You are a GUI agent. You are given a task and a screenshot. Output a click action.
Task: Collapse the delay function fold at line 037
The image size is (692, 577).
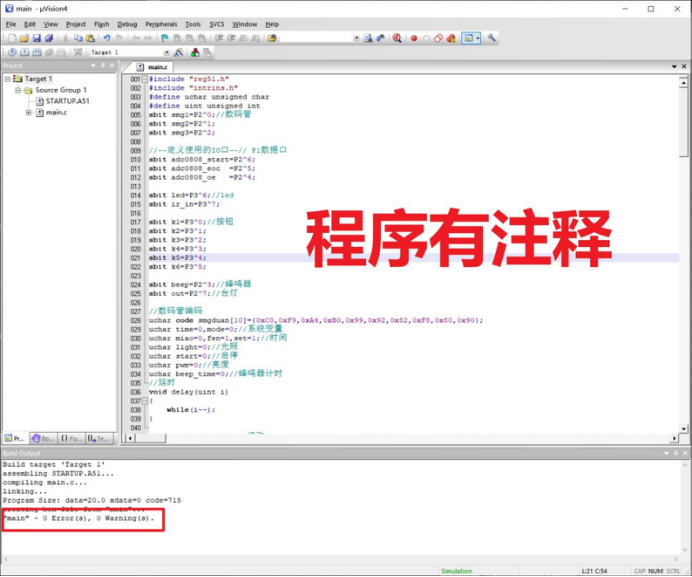coord(144,401)
